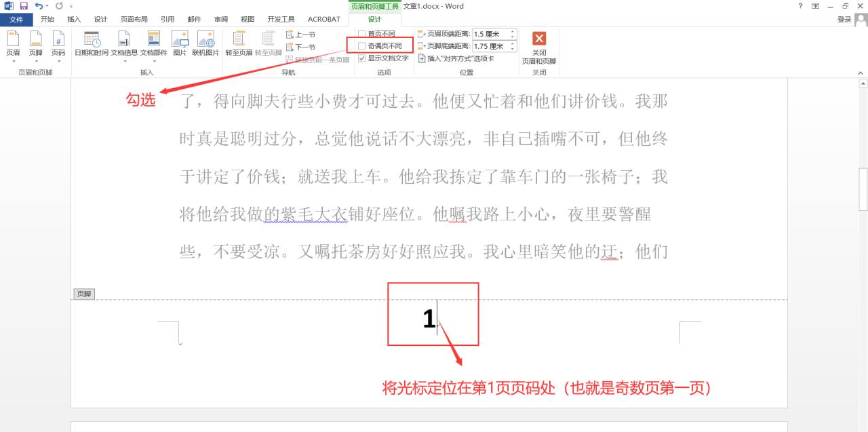Click 转至页眉 go to header

(239, 43)
